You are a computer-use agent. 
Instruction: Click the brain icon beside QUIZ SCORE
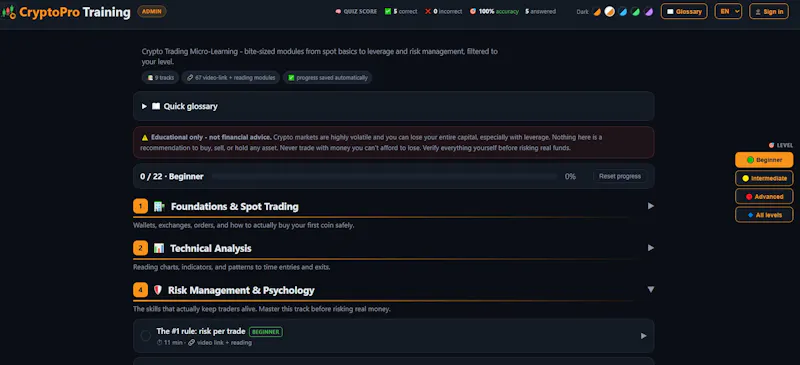pos(338,11)
